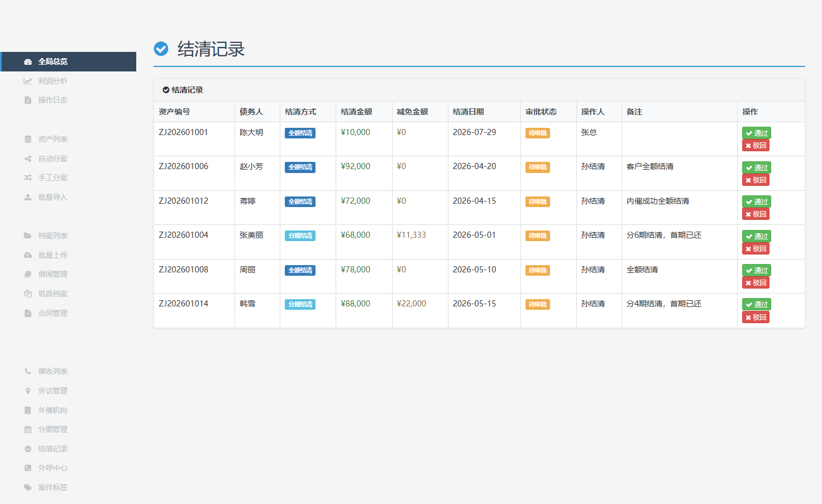Approve 赵小芳's settlement record
Image resolution: width=822 pixels, height=504 pixels.
757,167
